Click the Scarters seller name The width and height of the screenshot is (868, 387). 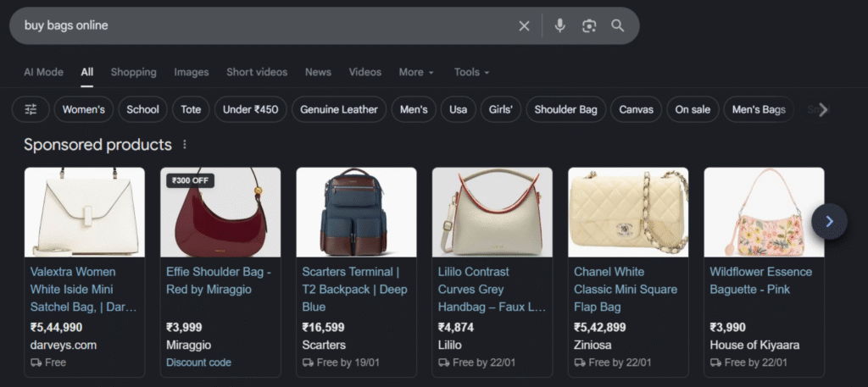[x=324, y=346]
